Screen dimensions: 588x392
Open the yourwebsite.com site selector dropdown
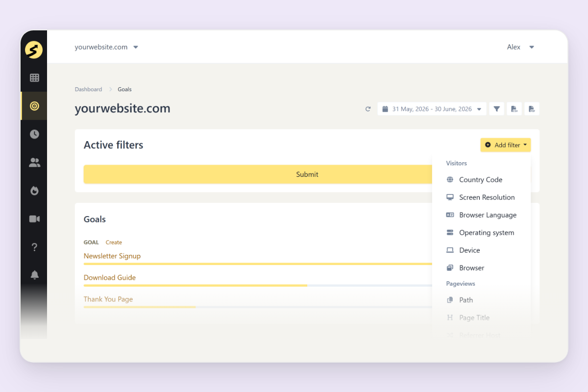(106, 47)
